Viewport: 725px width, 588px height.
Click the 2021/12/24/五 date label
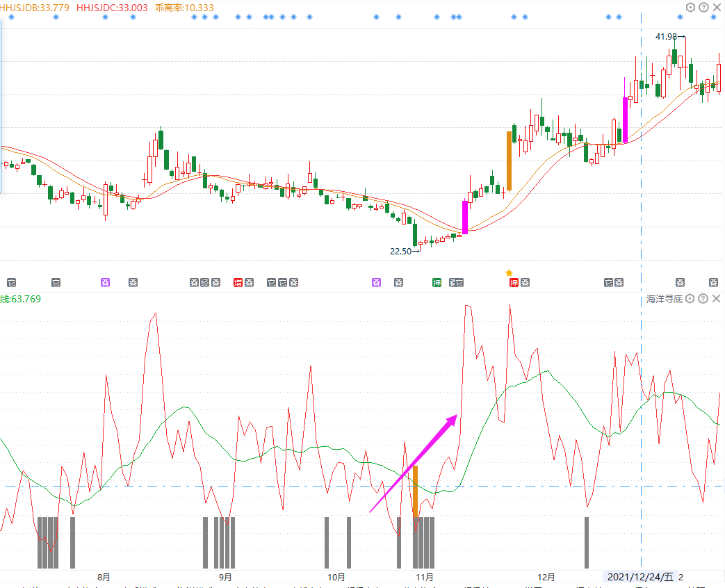(x=640, y=577)
